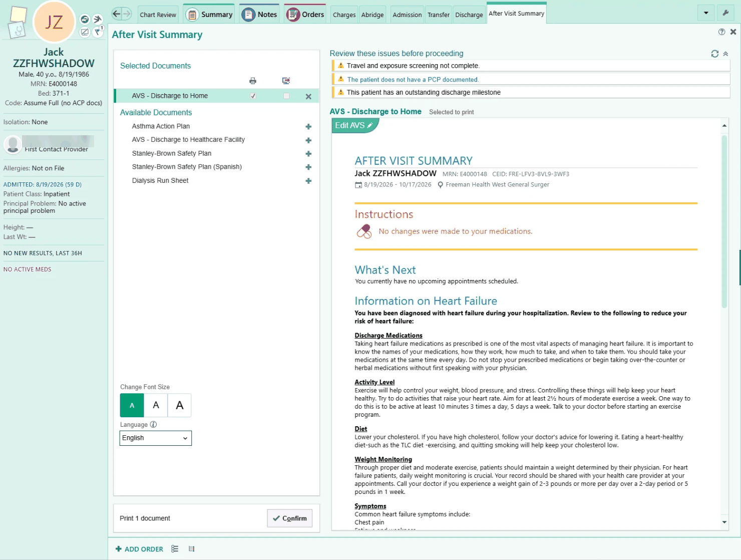Open the wrench settings button
Image resolution: width=741 pixels, height=560 pixels.
tap(725, 13)
